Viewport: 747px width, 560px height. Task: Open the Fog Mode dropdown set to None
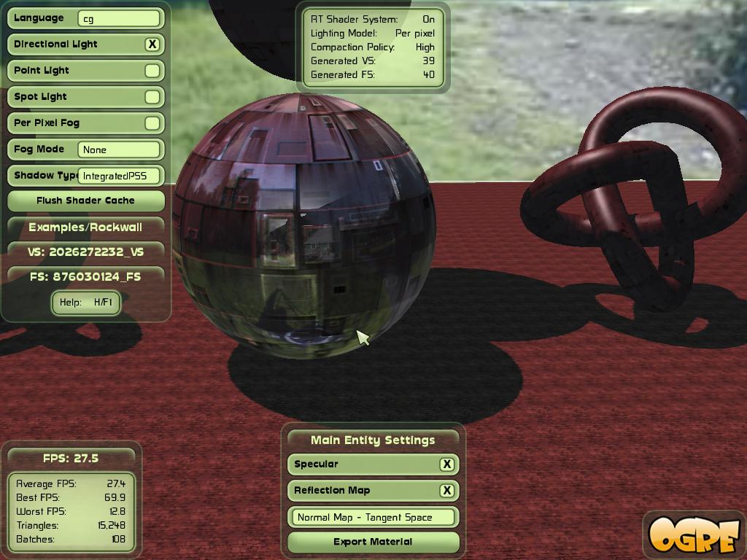click(119, 149)
